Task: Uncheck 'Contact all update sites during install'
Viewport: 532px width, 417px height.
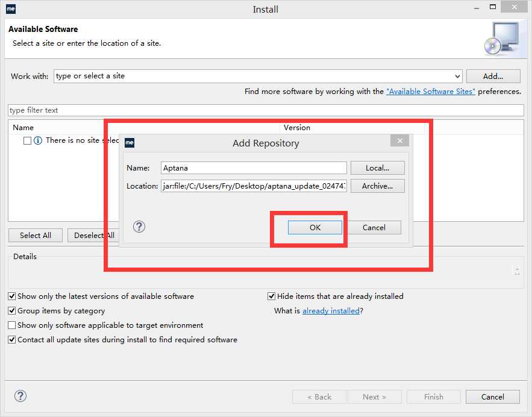Action: (x=12, y=340)
